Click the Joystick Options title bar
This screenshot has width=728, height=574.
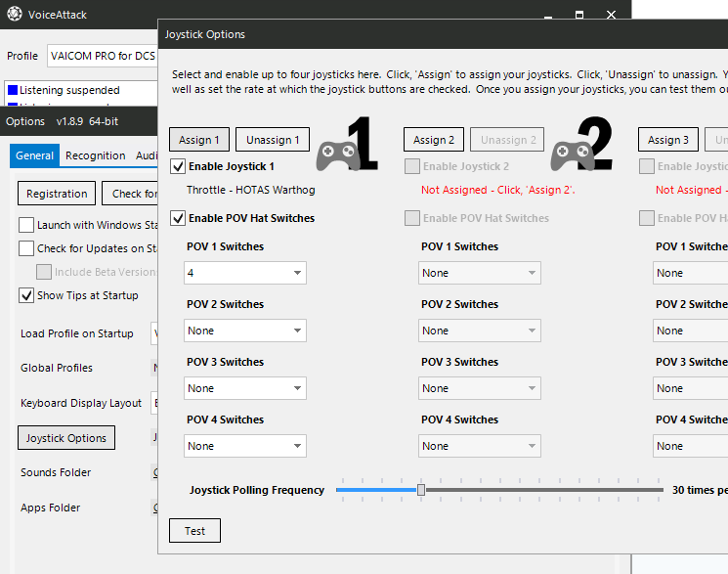443,34
